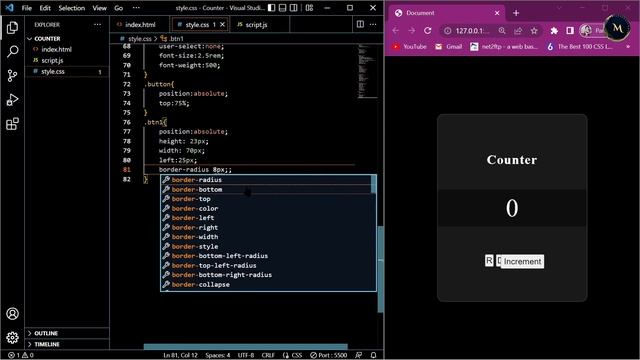Image resolution: width=640 pixels, height=360 pixels.
Task: Click the R reset button on the page
Action: pos(489,260)
